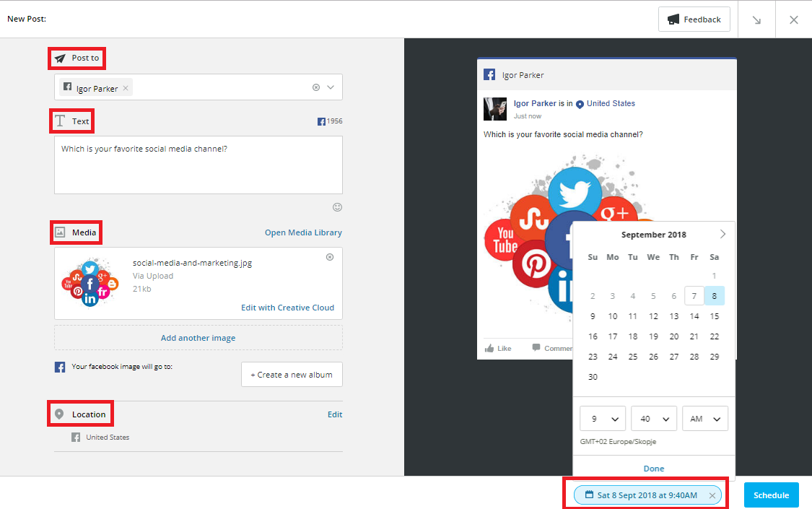Click the Post to paper plane icon
The height and width of the screenshot is (509, 812).
[x=60, y=58]
